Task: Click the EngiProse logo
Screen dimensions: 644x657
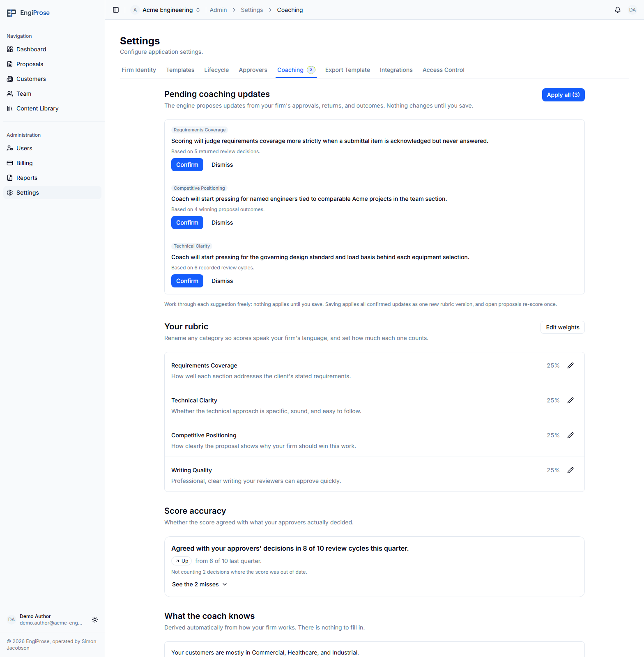Action: coord(28,13)
